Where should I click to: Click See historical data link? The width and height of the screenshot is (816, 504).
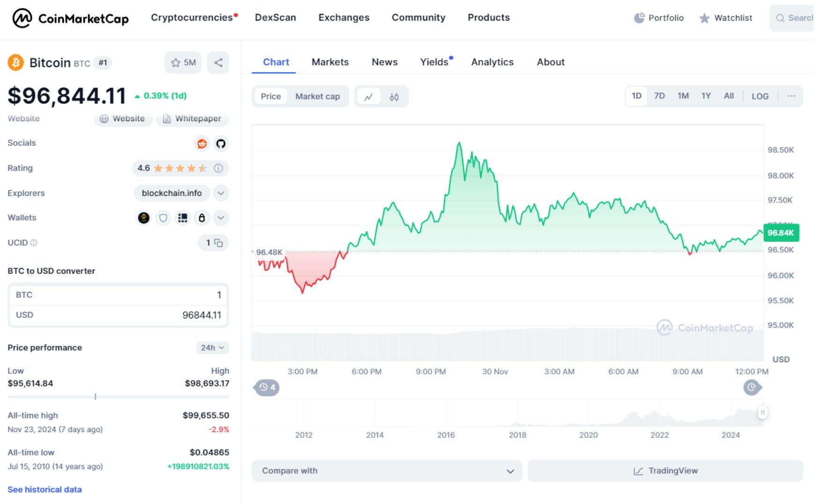pyautogui.click(x=44, y=489)
